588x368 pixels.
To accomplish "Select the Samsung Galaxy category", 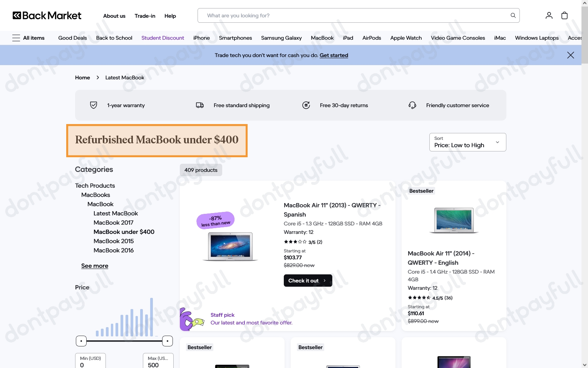I will pyautogui.click(x=281, y=38).
